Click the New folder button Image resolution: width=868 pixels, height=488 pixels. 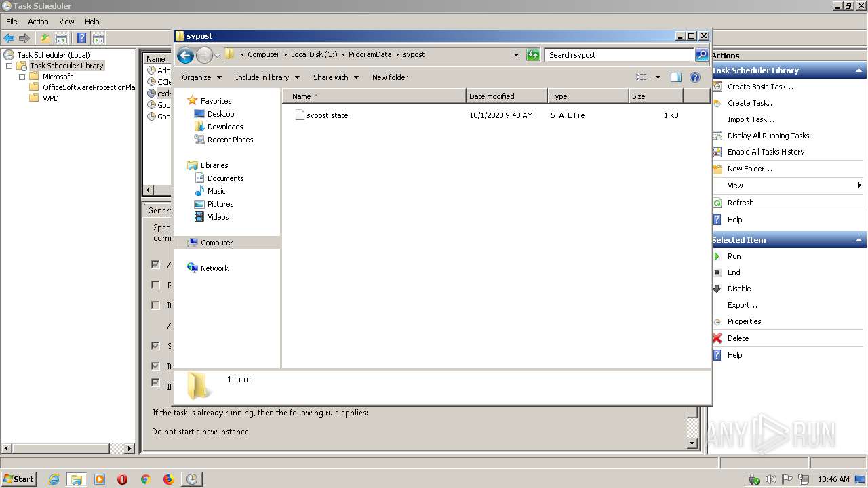(390, 77)
